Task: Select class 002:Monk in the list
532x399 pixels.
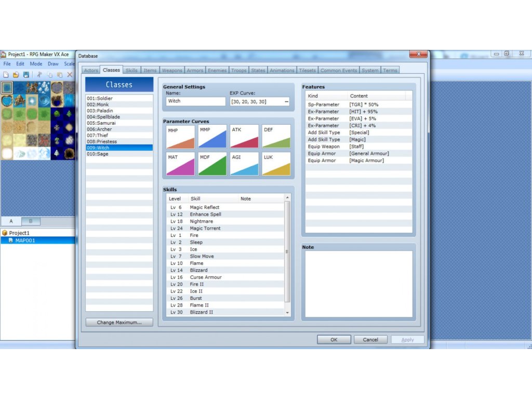Action: [x=119, y=104]
